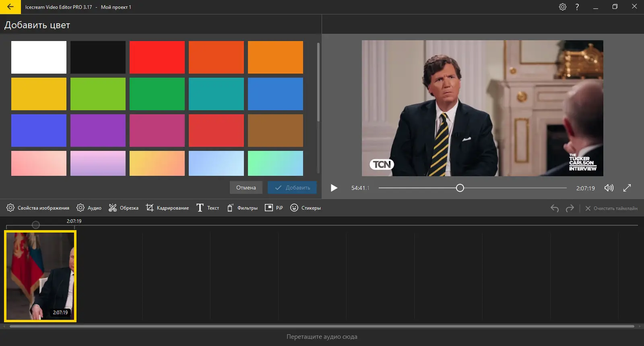Choose the bright red swatch in top row
The width and height of the screenshot is (644, 346).
pyautogui.click(x=157, y=57)
